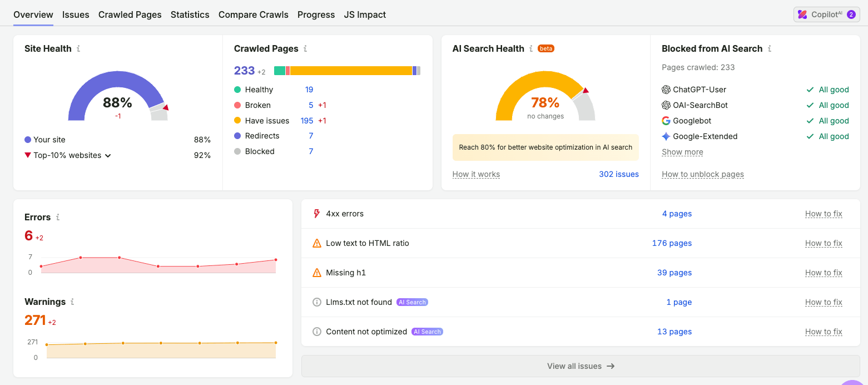Screen dimensions: 868x385
Task: Click the info icon next to Site Health
Action: click(x=78, y=49)
